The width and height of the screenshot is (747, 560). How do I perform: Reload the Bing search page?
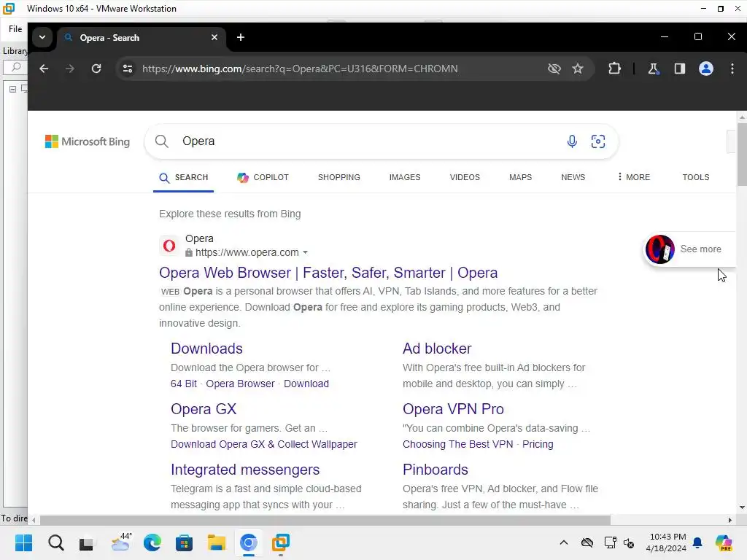tap(96, 69)
